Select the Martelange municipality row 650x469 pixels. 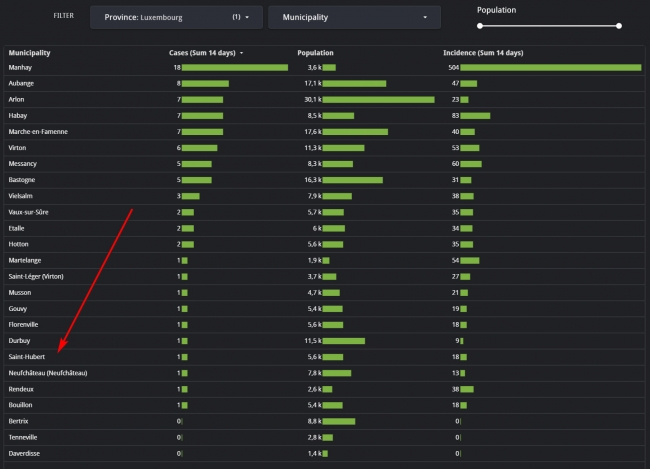[x=325, y=260]
